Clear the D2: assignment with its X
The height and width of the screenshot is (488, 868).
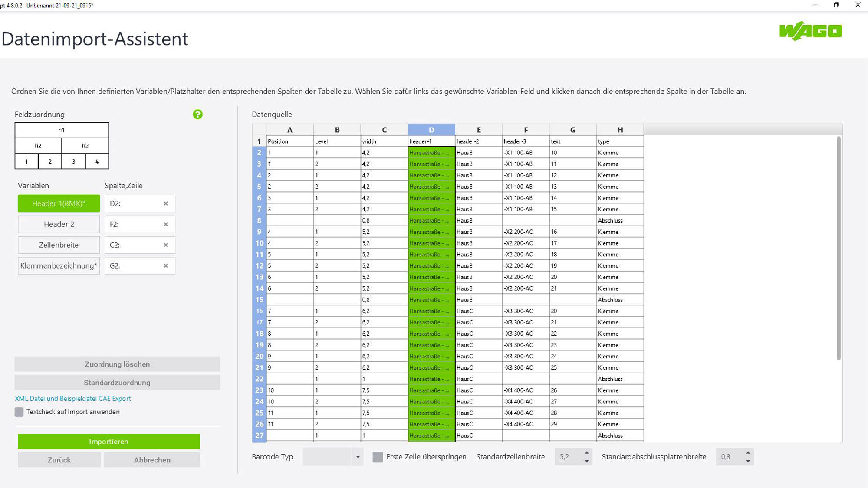click(166, 203)
